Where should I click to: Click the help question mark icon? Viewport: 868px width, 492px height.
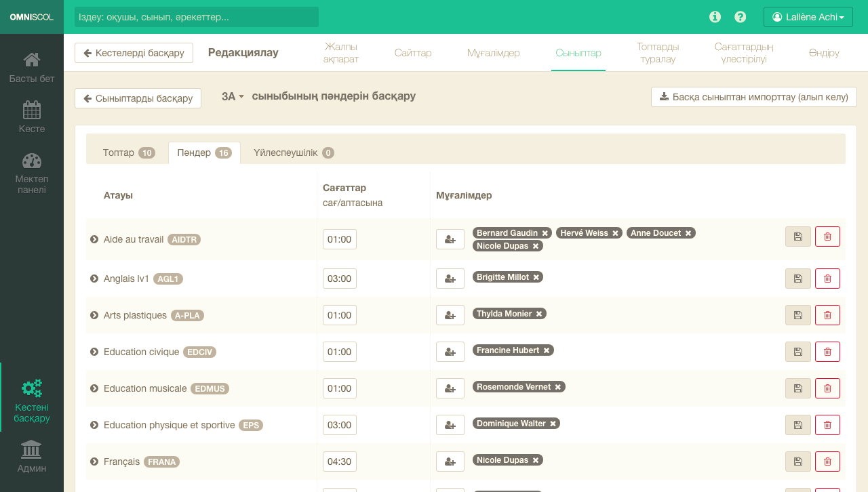[741, 17]
